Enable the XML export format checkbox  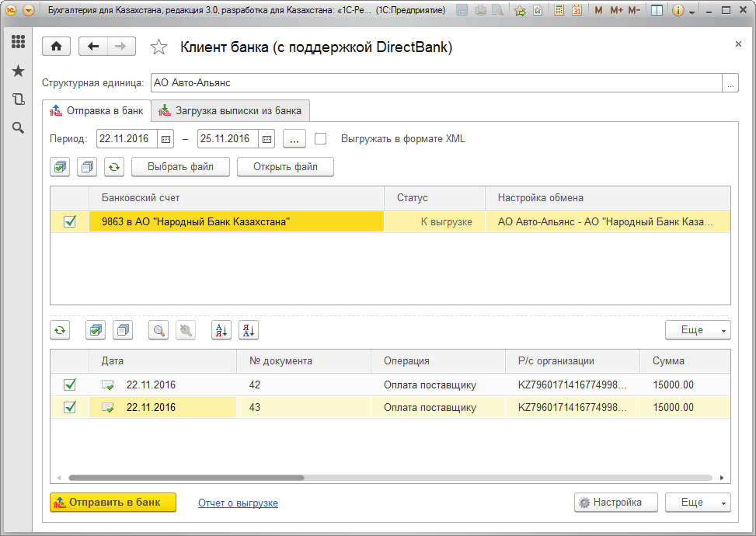pyautogui.click(x=320, y=139)
